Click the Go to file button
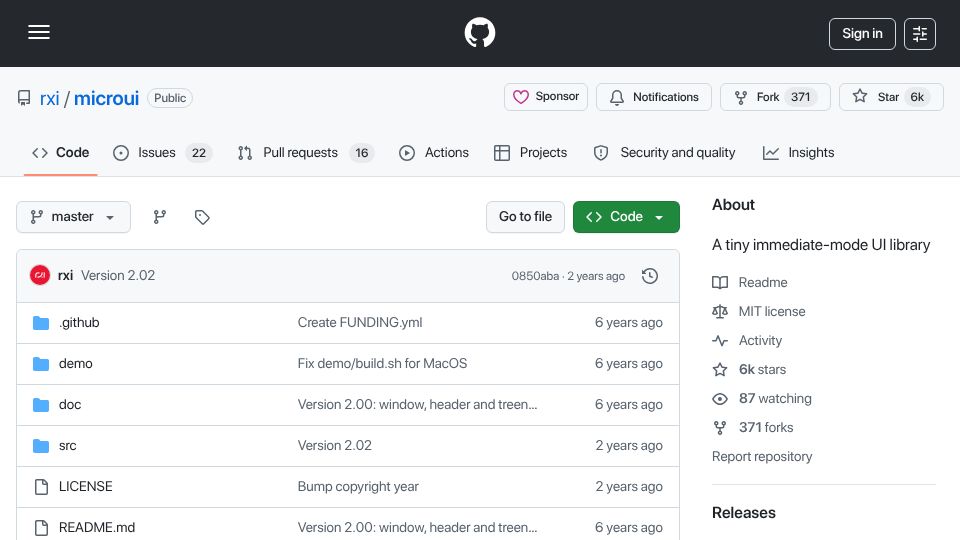The width and height of the screenshot is (960, 540). [x=525, y=217]
